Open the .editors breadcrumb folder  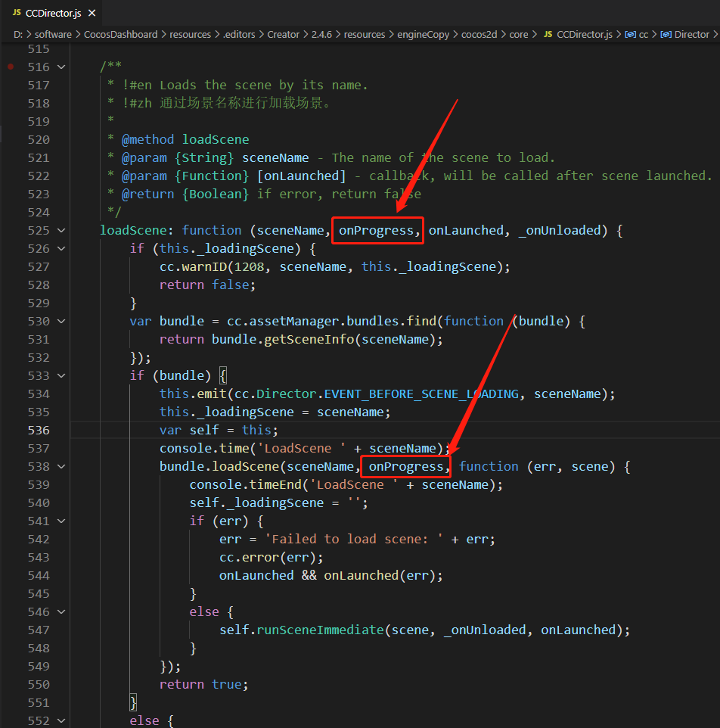point(239,34)
